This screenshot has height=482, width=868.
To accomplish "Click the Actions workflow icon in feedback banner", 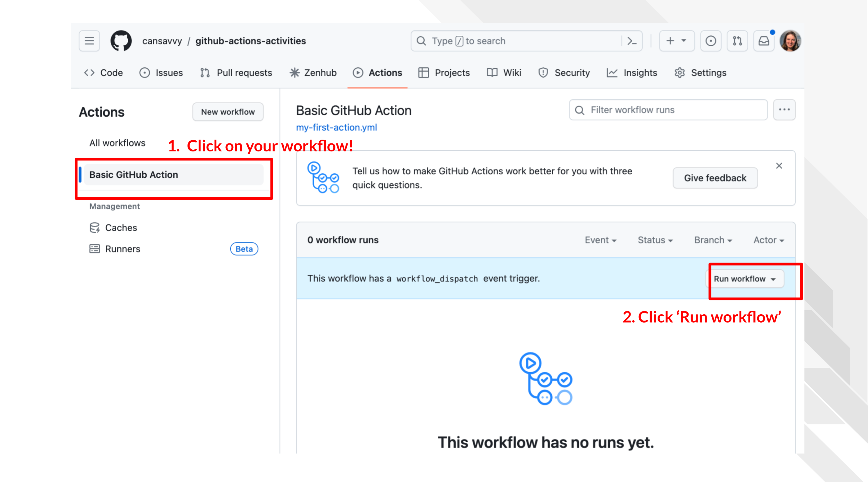I will point(323,177).
